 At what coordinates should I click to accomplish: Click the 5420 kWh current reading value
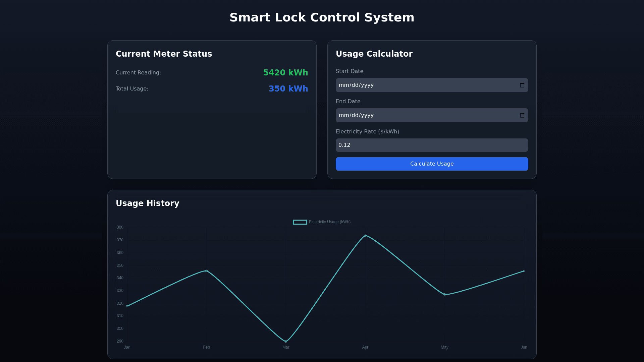pos(285,73)
